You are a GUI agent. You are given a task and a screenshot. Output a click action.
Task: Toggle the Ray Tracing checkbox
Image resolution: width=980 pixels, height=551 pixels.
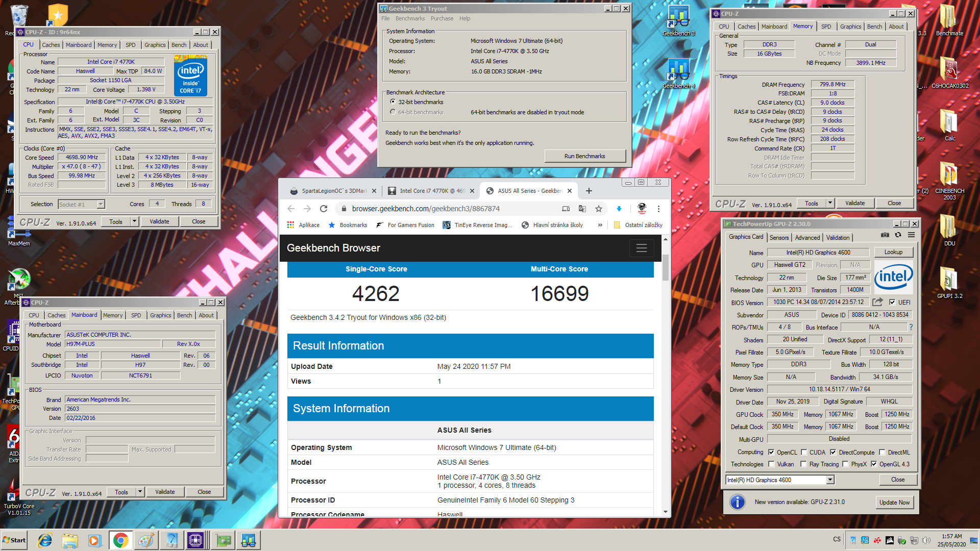(804, 464)
